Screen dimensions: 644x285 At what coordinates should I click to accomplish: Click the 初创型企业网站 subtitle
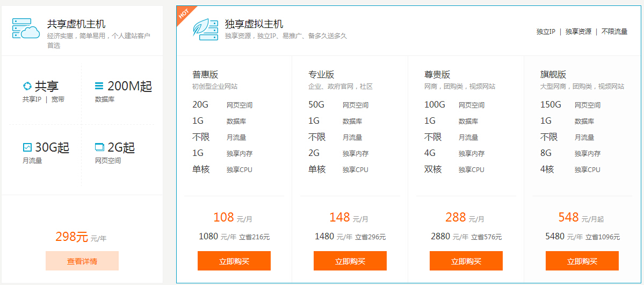coord(215,87)
